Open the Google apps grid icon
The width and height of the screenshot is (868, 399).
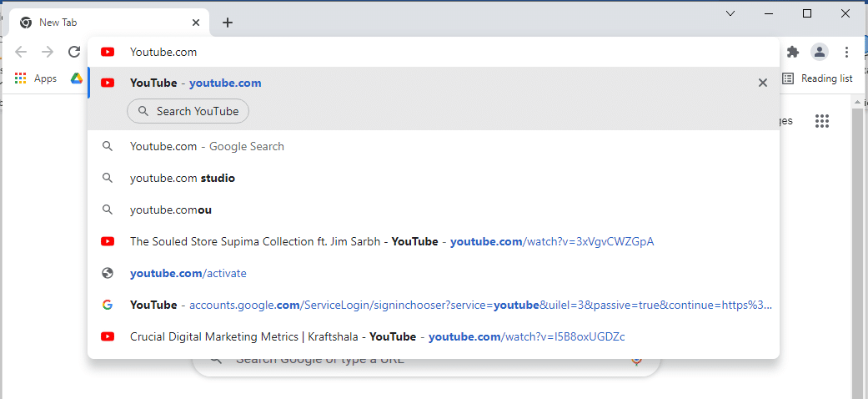pos(822,121)
